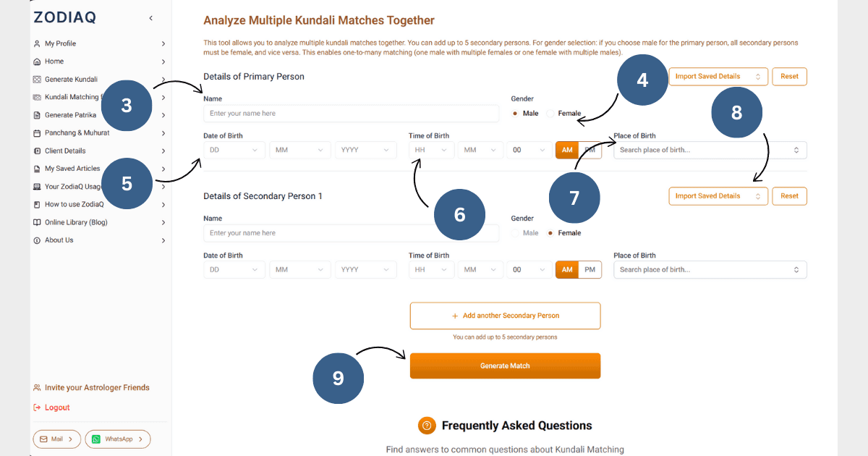
Task: Switch primary person's birth time to PM
Action: click(590, 150)
